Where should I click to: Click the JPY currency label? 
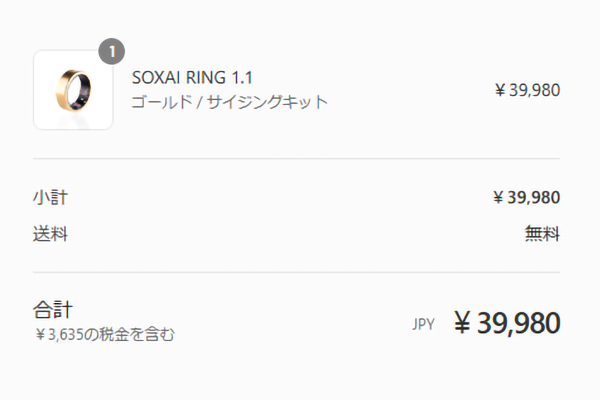(x=423, y=324)
